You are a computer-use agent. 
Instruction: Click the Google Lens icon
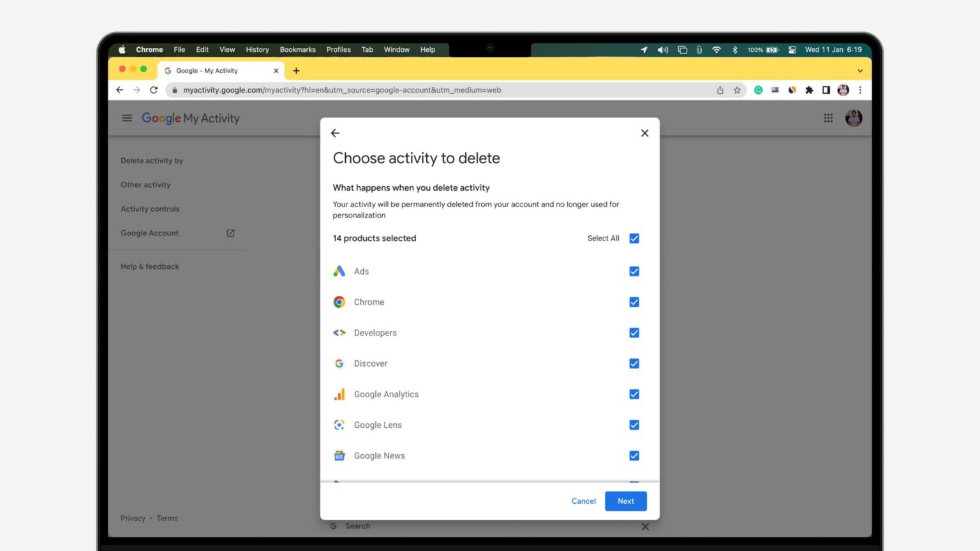339,425
